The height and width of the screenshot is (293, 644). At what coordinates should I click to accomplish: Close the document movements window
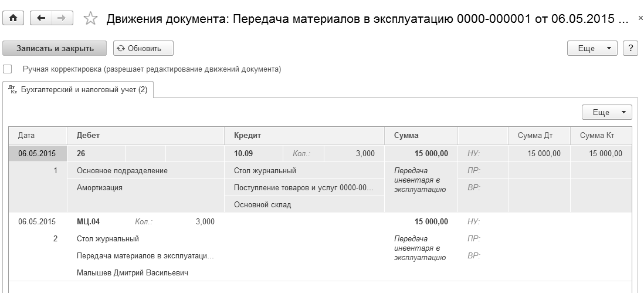[639, 19]
